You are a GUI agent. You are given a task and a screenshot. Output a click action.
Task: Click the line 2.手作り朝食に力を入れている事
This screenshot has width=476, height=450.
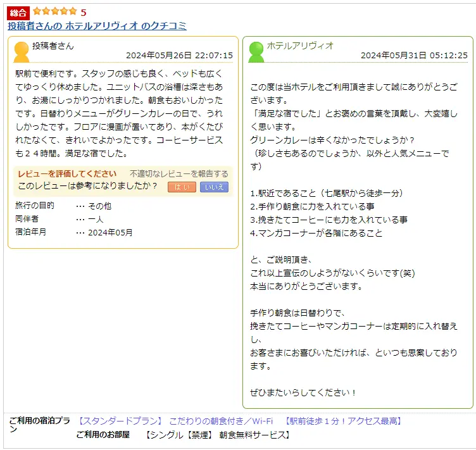tap(313, 206)
